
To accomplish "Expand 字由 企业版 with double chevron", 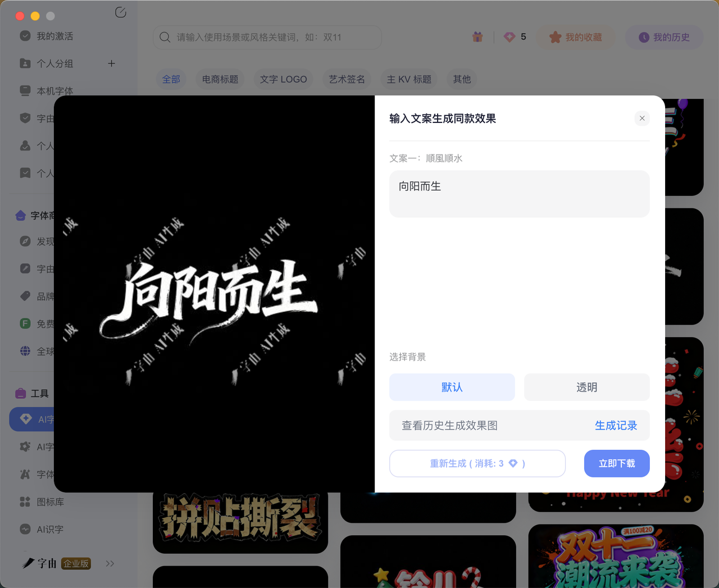I will click(x=110, y=563).
